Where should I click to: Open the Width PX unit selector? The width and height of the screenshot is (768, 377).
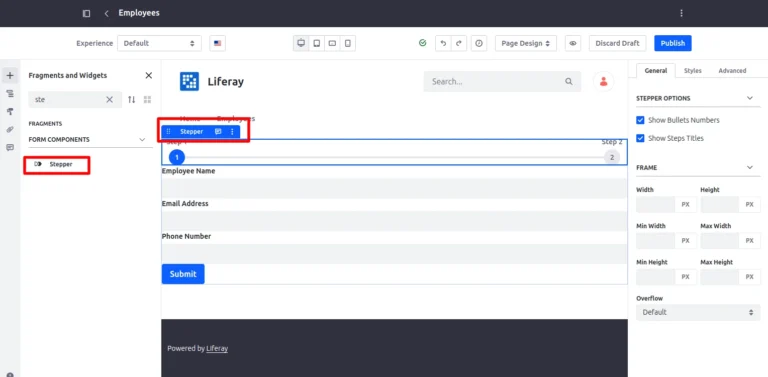(686, 205)
